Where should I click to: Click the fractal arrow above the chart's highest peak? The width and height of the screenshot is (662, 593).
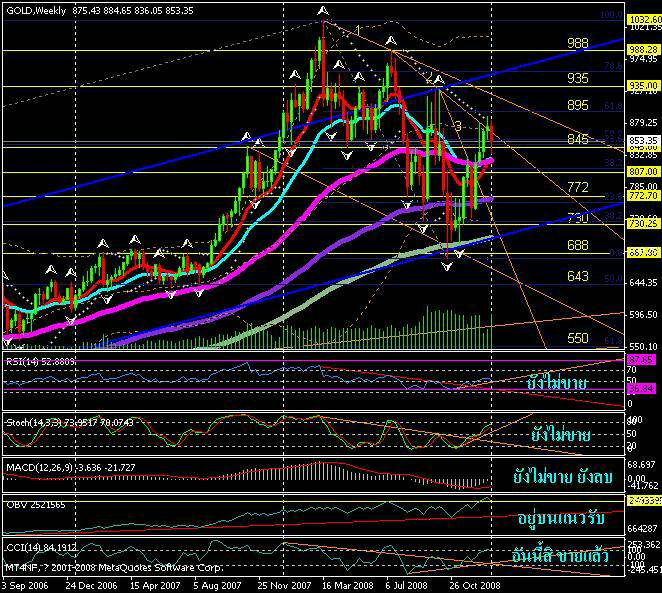pos(322,11)
